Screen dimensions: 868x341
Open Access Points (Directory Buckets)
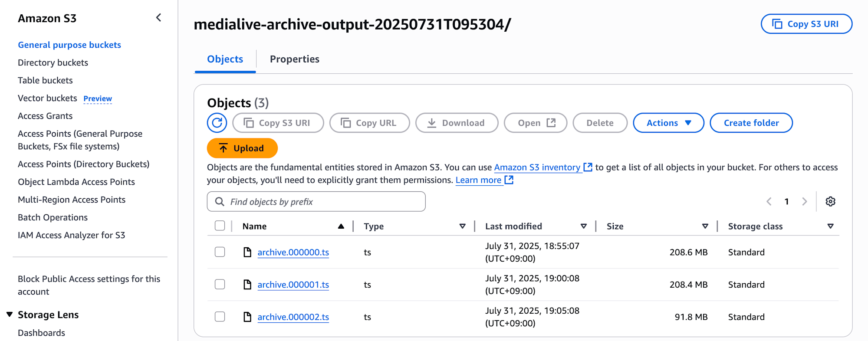pyautogui.click(x=83, y=164)
